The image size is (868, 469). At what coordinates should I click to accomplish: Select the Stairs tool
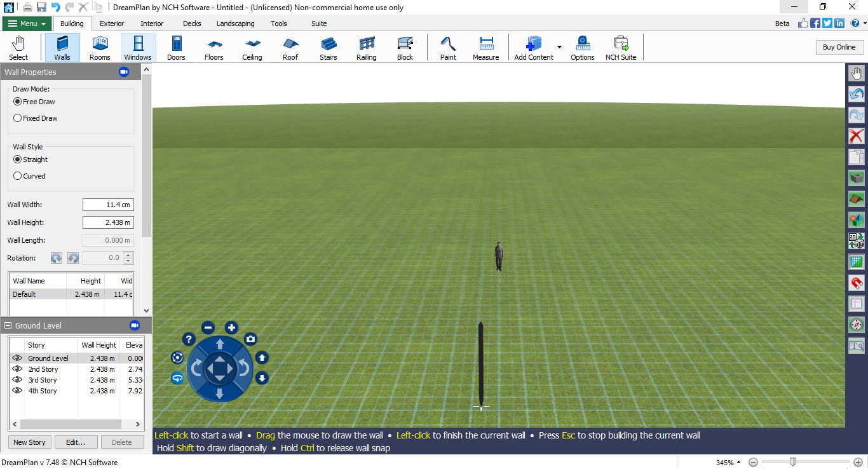coord(329,48)
